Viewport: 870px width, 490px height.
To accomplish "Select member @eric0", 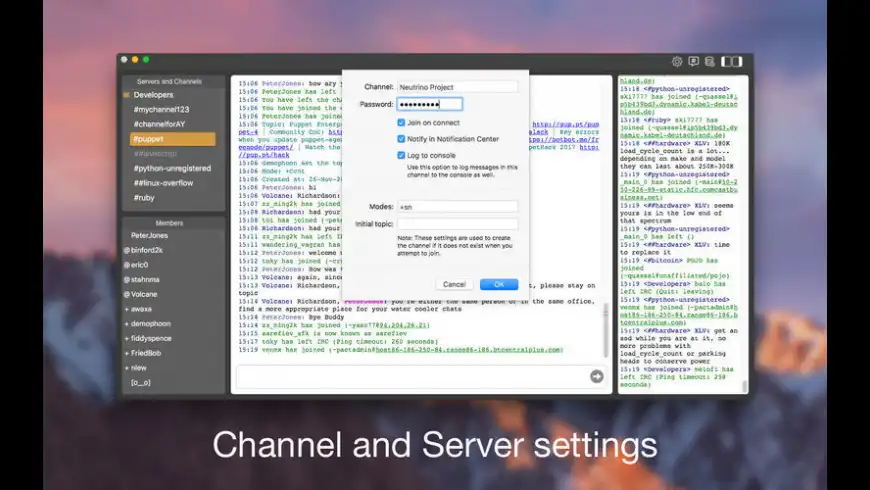I will (136, 265).
